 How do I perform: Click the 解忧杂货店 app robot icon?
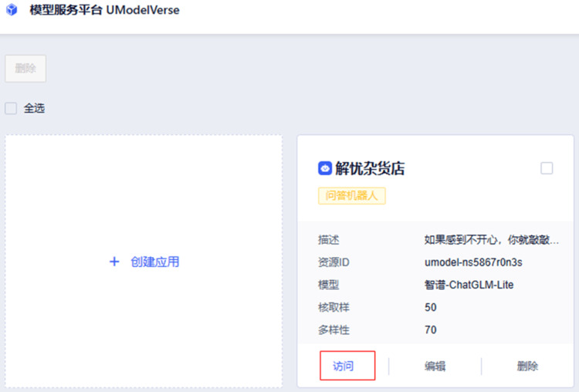coord(325,168)
